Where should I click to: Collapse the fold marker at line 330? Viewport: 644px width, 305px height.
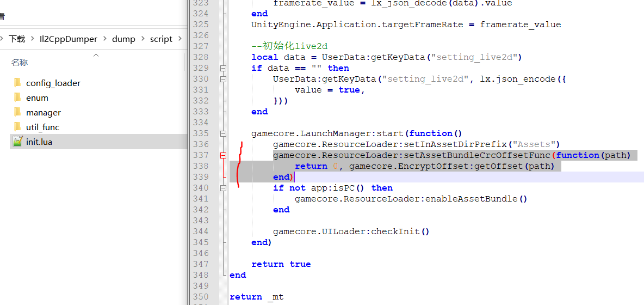tap(223, 79)
